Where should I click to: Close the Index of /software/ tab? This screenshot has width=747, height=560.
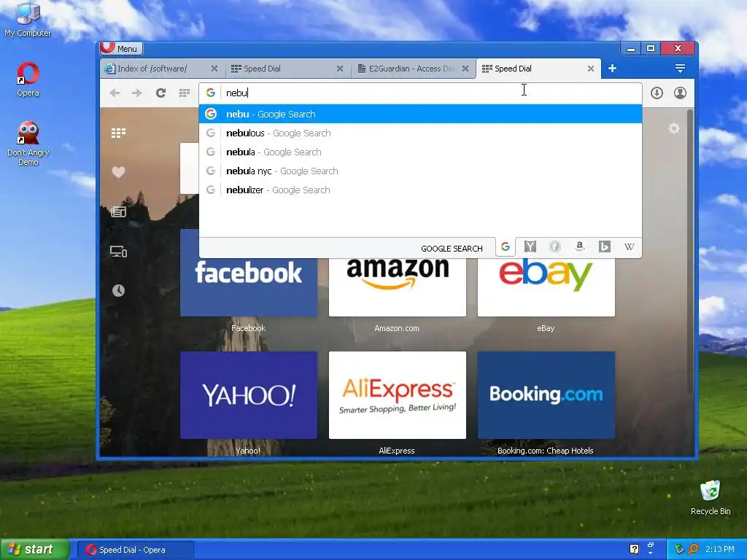(214, 69)
